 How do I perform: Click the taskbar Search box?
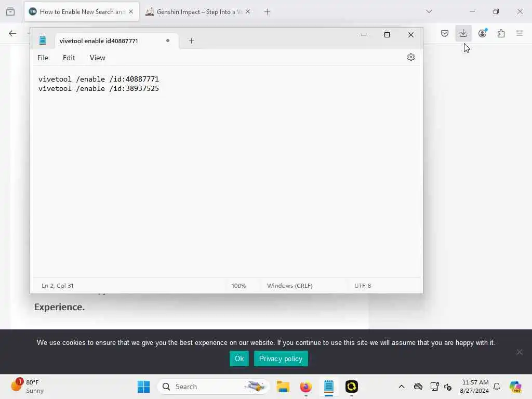click(x=214, y=387)
